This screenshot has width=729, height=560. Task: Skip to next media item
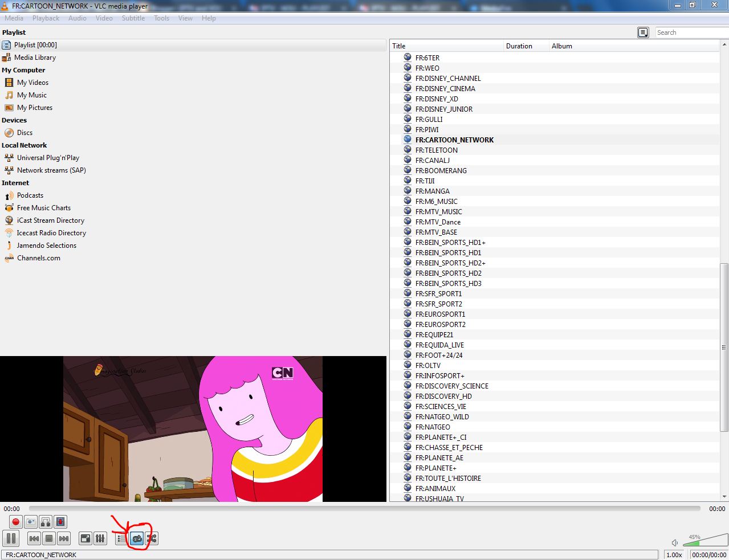[x=64, y=538]
